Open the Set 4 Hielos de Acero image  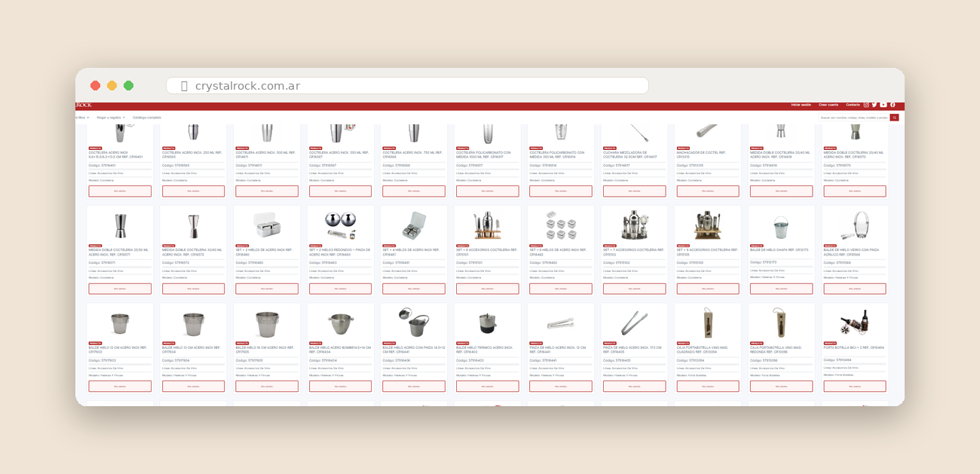(x=414, y=225)
